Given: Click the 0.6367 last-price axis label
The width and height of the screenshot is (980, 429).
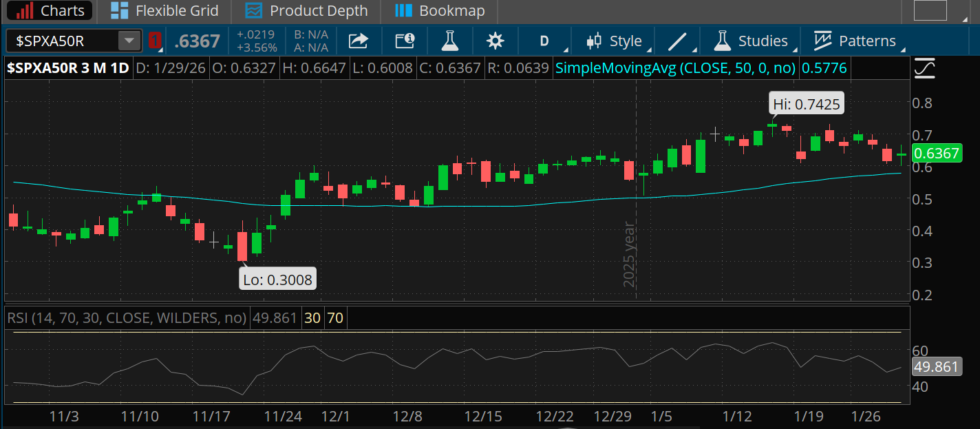Looking at the screenshot, I should click(x=936, y=154).
